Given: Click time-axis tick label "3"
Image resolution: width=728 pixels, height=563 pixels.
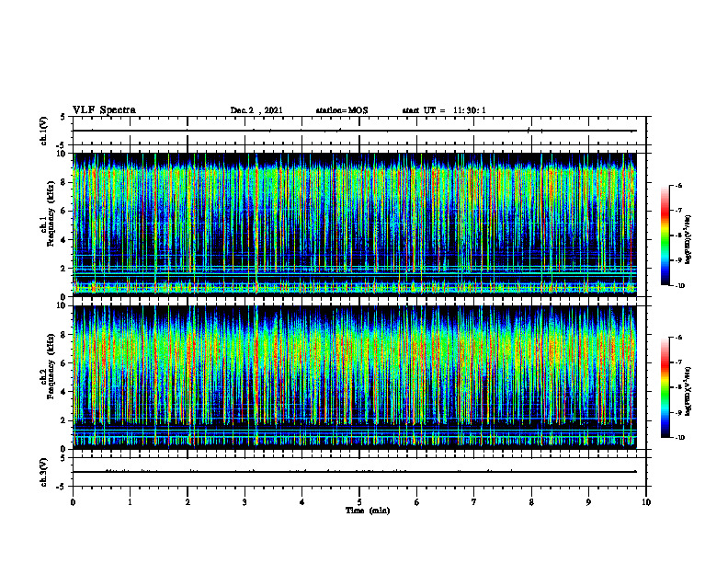Looking at the screenshot, I should point(245,502).
